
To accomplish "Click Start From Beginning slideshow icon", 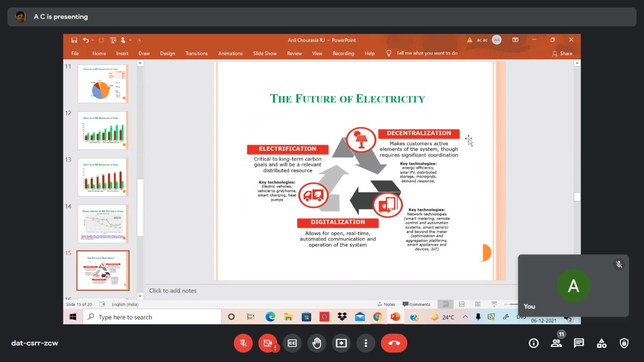I will click(113, 40).
